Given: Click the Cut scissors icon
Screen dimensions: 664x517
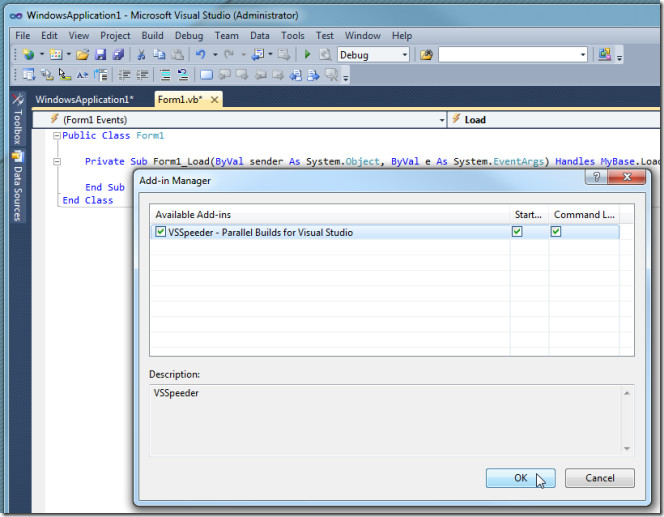Looking at the screenshot, I should (x=141, y=54).
